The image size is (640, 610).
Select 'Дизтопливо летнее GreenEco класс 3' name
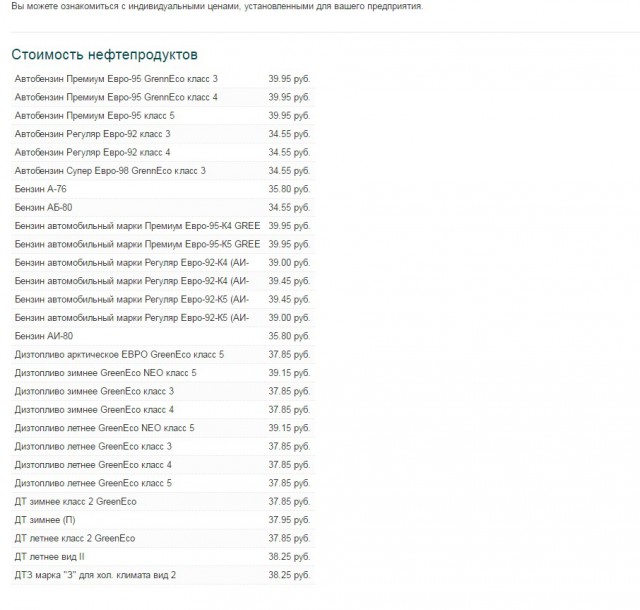pos(93,446)
